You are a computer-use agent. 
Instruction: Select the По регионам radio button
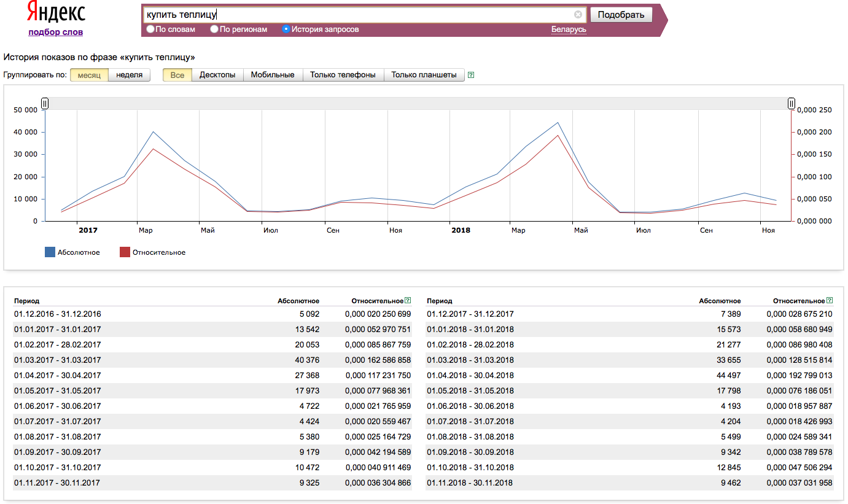pyautogui.click(x=214, y=29)
